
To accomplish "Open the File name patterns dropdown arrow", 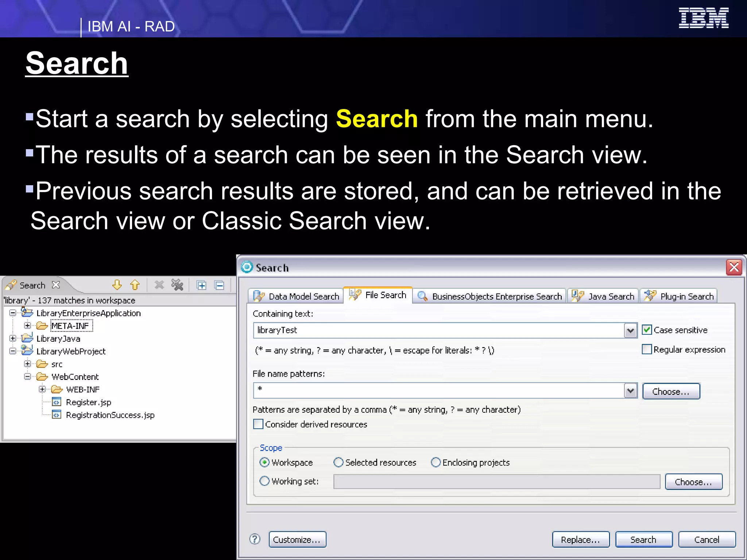I will click(x=630, y=390).
